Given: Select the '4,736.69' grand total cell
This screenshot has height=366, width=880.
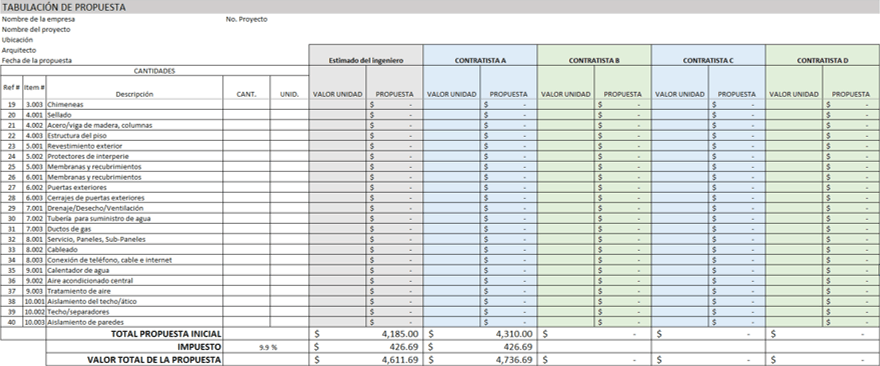Looking at the screenshot, I should [480, 360].
